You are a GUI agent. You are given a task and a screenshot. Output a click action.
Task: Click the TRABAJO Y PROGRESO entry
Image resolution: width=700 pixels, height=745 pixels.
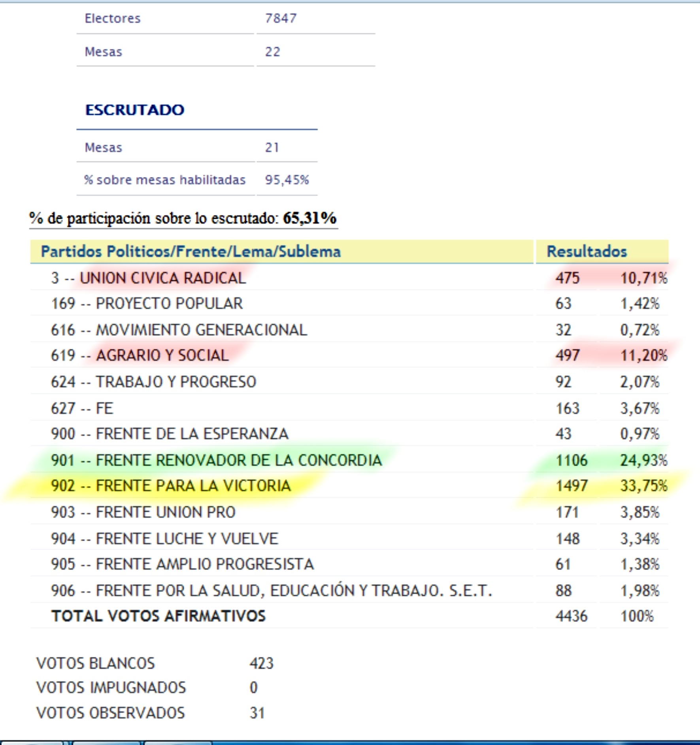[x=176, y=382]
